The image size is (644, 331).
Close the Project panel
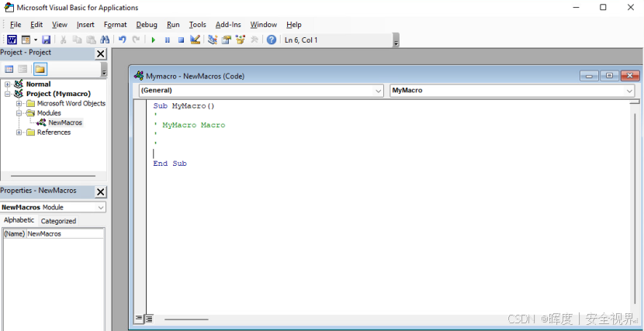tap(101, 53)
